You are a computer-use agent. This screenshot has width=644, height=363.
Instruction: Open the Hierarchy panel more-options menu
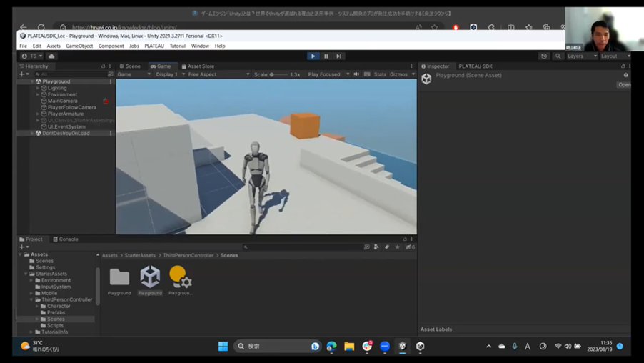click(x=110, y=66)
